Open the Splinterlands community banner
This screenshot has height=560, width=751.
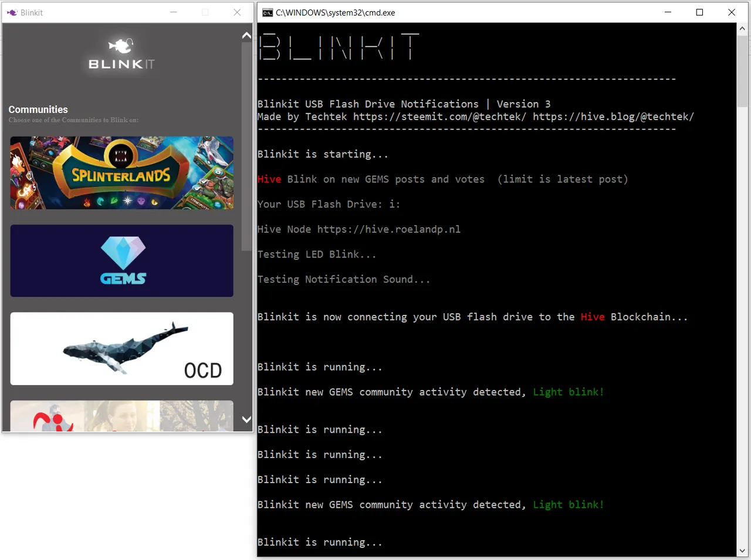click(x=121, y=173)
